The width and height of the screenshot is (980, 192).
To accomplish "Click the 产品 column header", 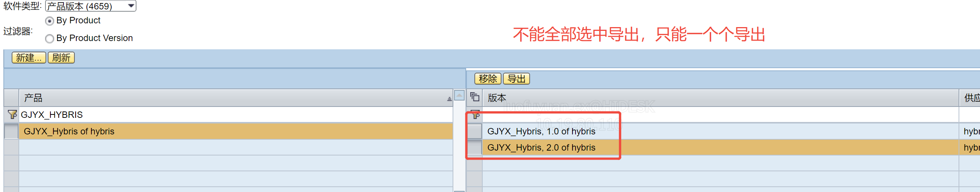I will coord(236,98).
